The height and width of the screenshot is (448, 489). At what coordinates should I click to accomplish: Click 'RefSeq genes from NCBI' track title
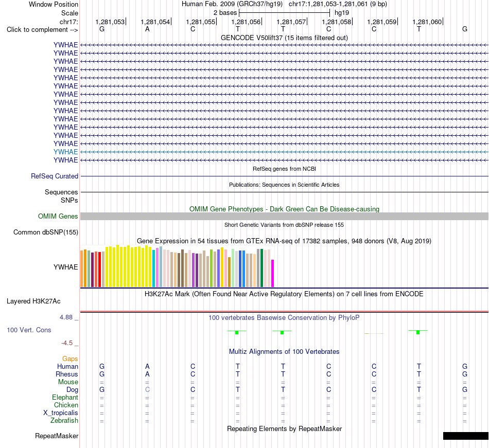tap(284, 169)
